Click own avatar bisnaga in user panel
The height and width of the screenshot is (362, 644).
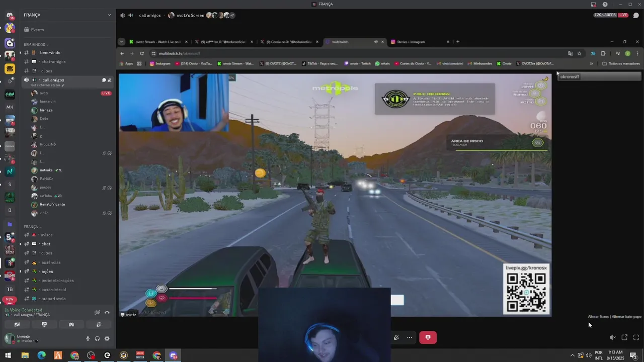tap(10, 338)
